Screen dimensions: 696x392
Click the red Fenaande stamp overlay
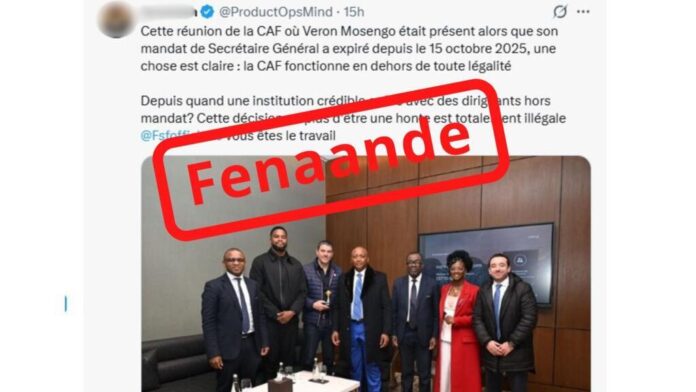pyautogui.click(x=331, y=160)
